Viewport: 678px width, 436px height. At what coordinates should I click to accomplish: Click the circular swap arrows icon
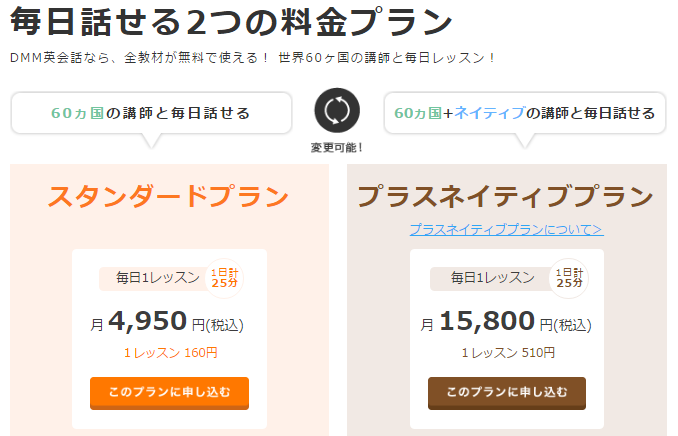coord(337,113)
